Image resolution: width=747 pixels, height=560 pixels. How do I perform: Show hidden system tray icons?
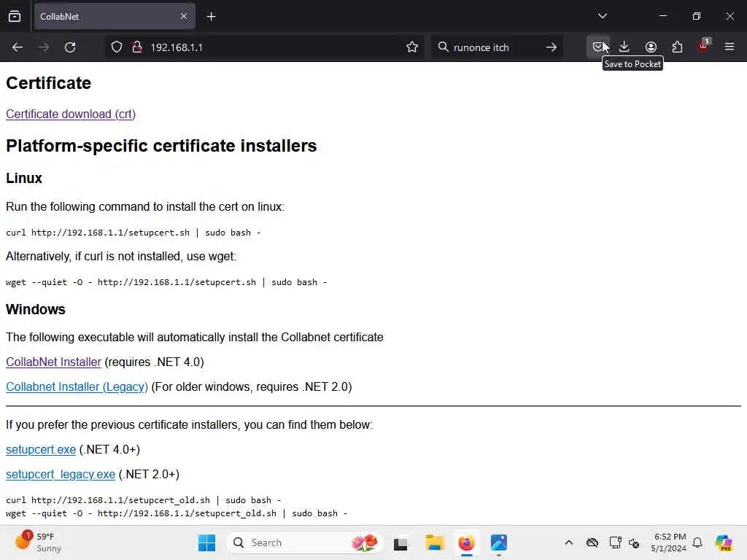569,542
